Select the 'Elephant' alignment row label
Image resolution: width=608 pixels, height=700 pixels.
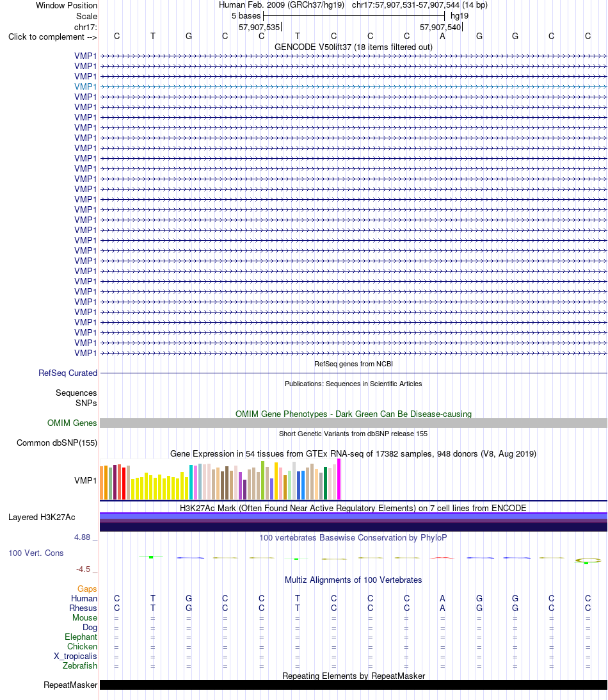81,637
